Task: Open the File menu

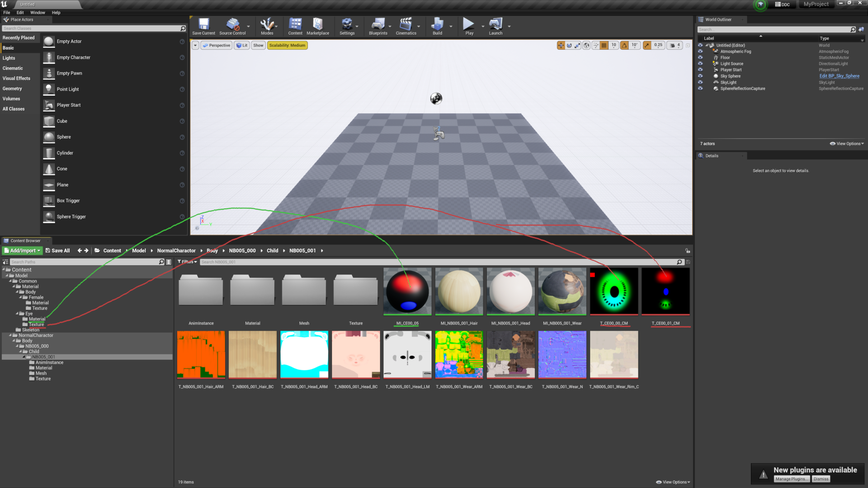Action: [7, 13]
